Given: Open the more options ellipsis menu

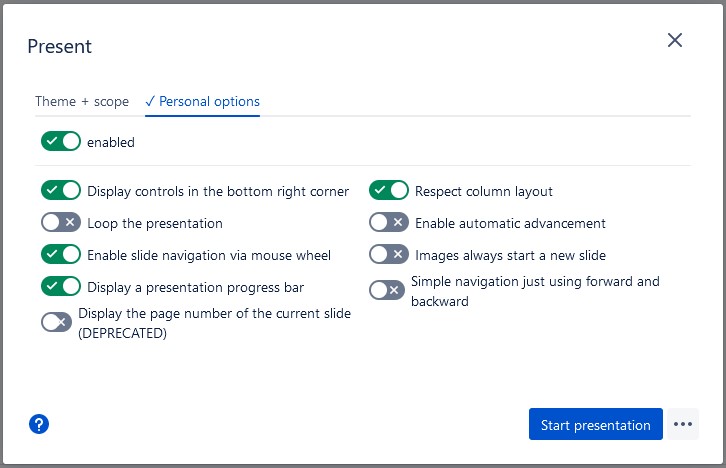Looking at the screenshot, I should pyautogui.click(x=683, y=424).
